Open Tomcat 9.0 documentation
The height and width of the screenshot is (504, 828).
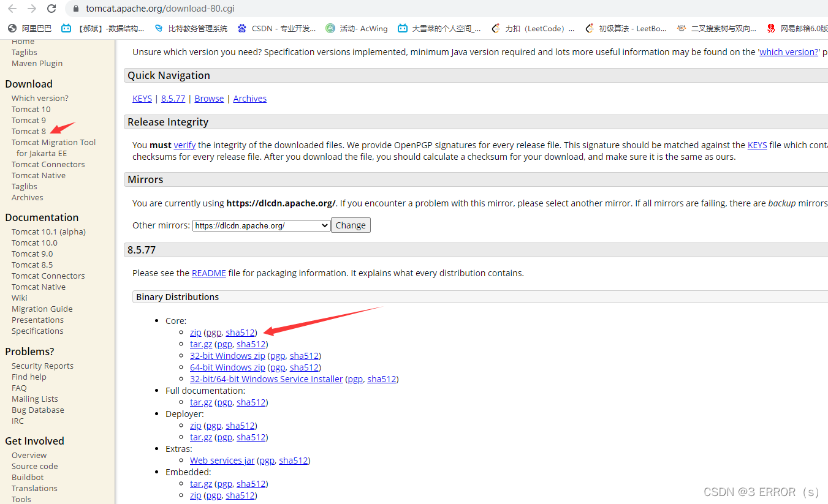pos(32,254)
